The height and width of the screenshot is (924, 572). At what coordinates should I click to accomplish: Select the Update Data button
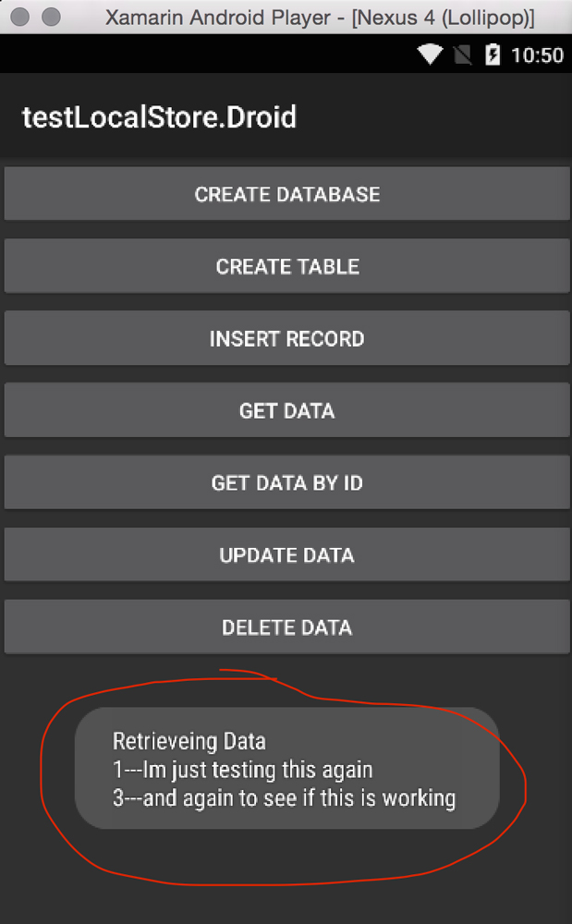pos(286,554)
